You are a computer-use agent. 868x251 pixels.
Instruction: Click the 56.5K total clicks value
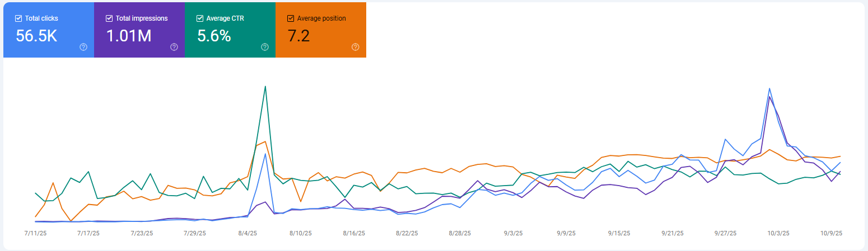pos(36,36)
